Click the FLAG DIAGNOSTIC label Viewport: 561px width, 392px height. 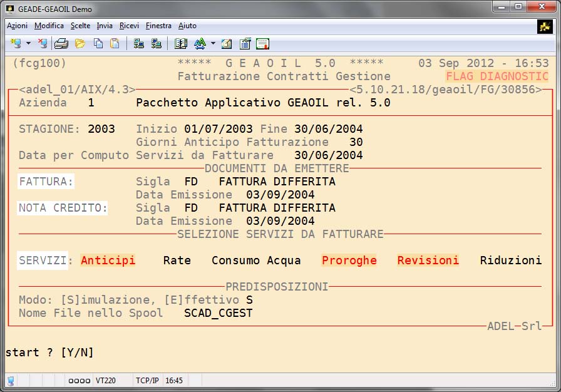497,76
